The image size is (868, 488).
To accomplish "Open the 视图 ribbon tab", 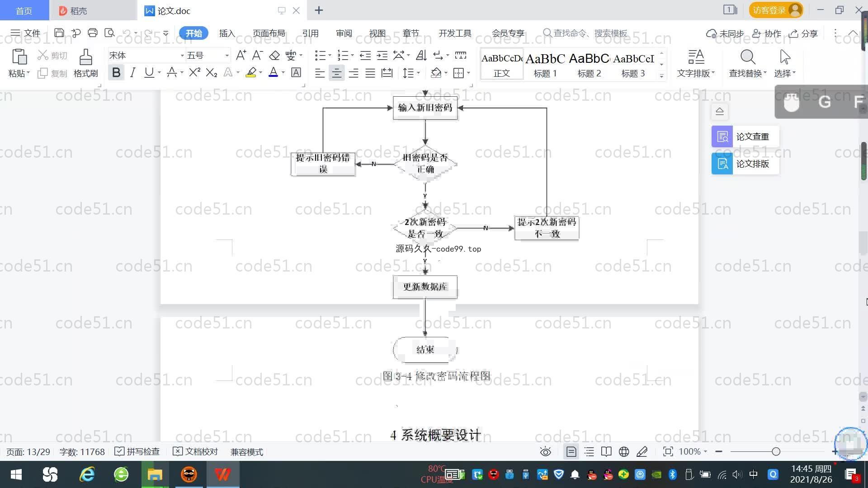I will coord(377,33).
